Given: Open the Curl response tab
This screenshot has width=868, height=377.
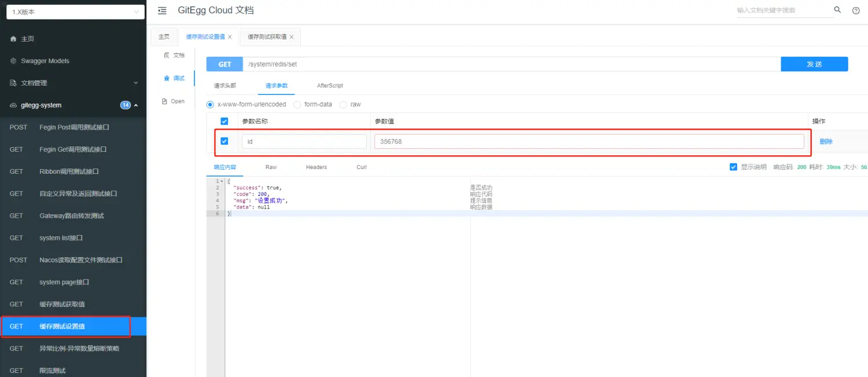Looking at the screenshot, I should tap(362, 167).
